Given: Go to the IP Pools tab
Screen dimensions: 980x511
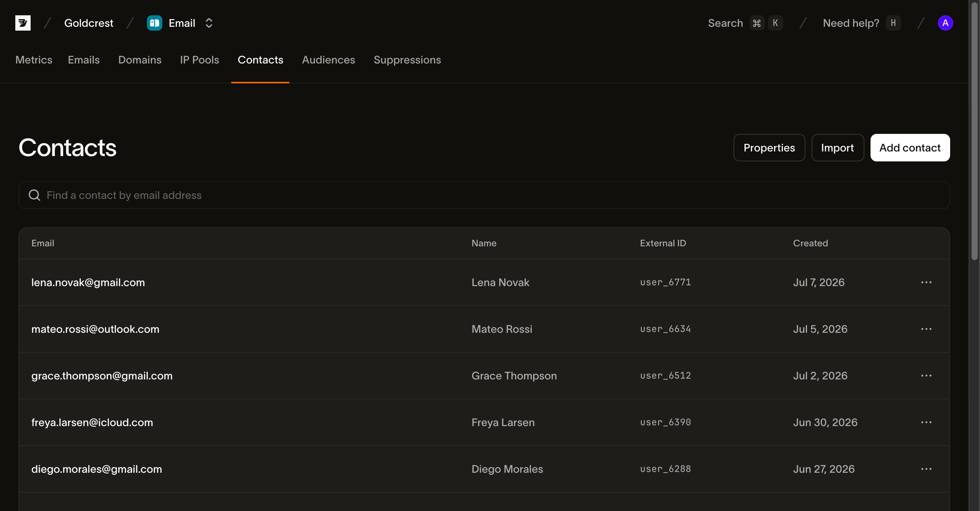Looking at the screenshot, I should [199, 60].
